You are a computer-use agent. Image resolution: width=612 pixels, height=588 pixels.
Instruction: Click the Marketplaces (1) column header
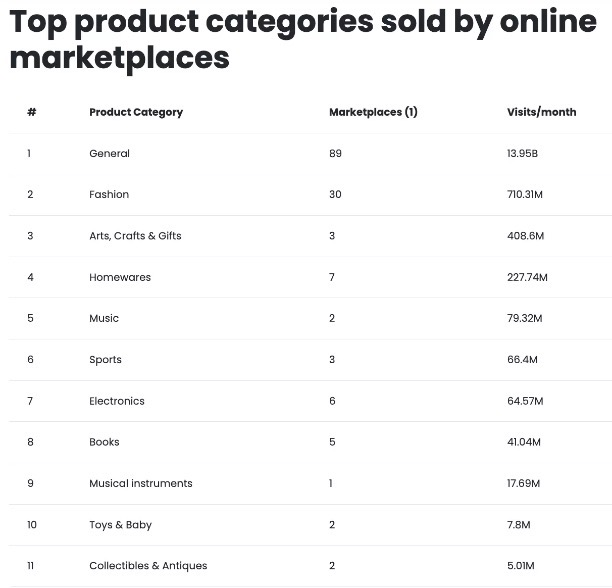(x=373, y=112)
